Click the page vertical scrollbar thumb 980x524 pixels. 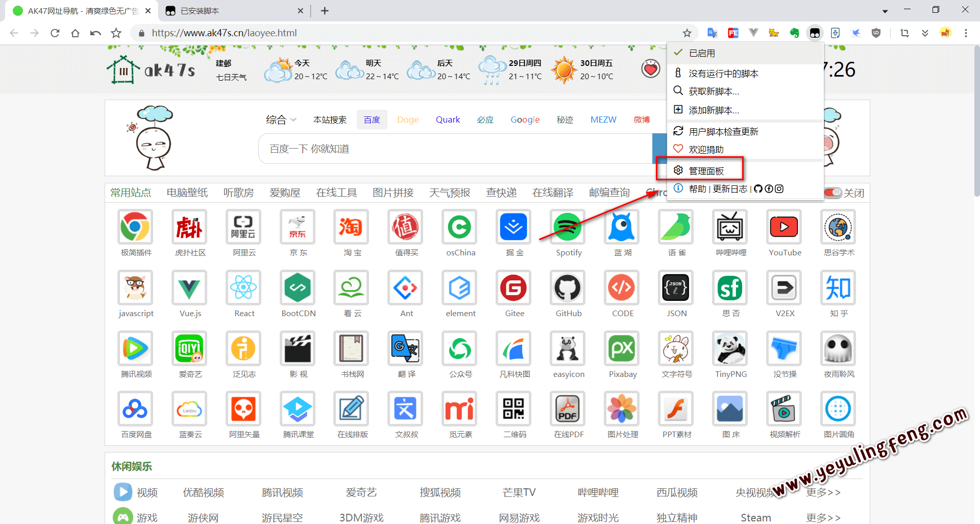pos(977,121)
